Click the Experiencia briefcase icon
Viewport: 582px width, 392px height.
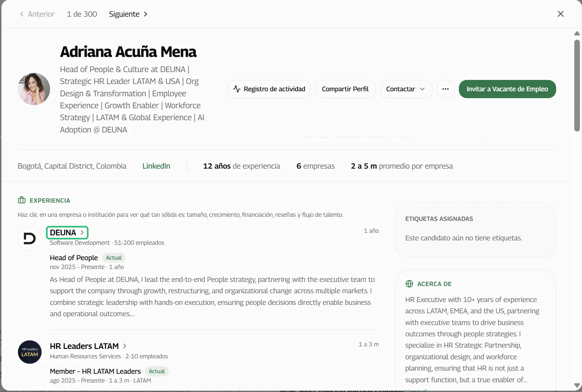[x=22, y=200]
